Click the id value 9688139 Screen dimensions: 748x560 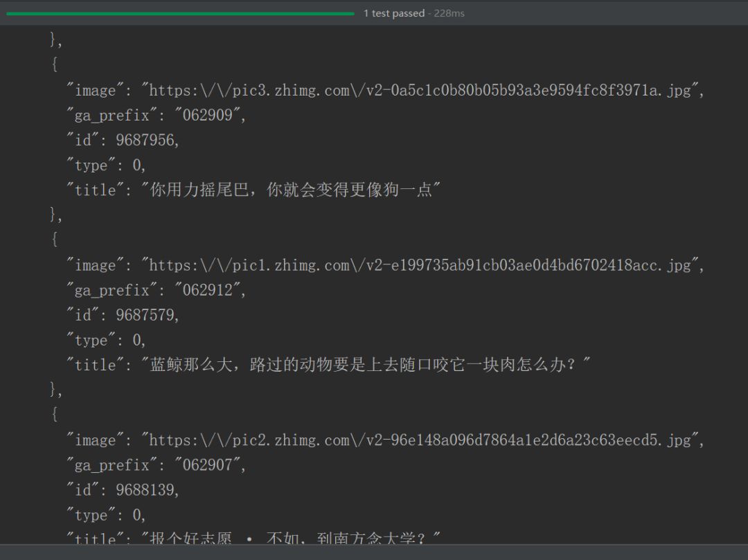(x=147, y=490)
